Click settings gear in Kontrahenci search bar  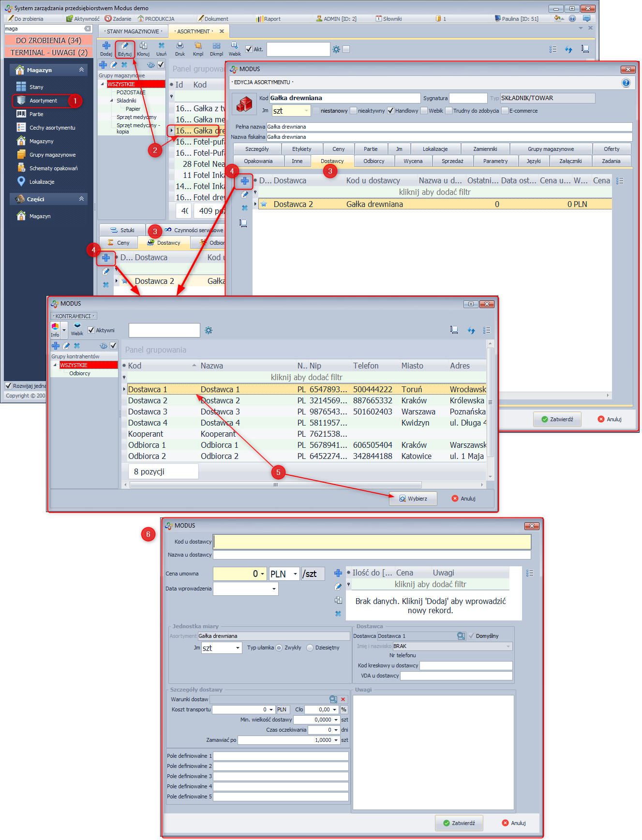tap(209, 330)
